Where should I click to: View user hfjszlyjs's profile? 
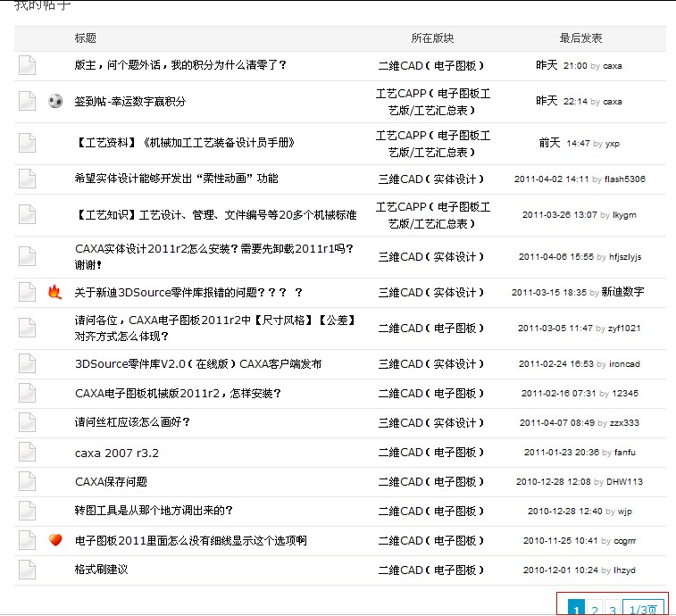point(625,257)
